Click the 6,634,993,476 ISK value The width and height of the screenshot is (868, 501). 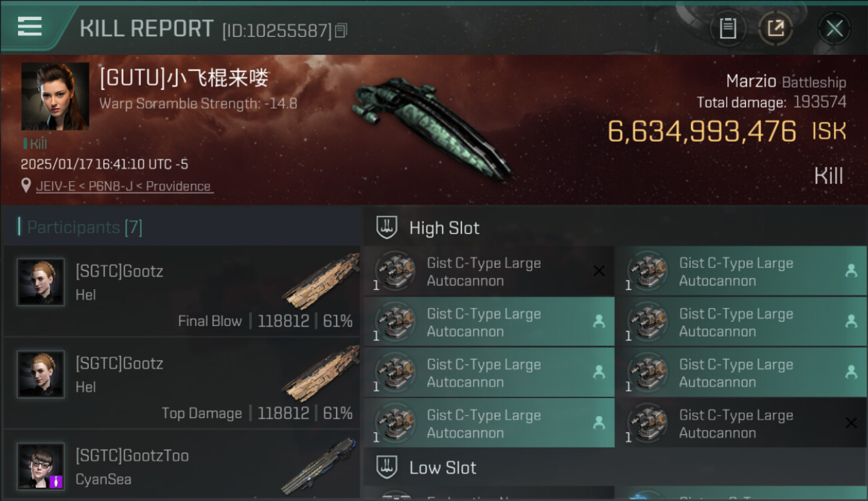pyautogui.click(x=726, y=132)
